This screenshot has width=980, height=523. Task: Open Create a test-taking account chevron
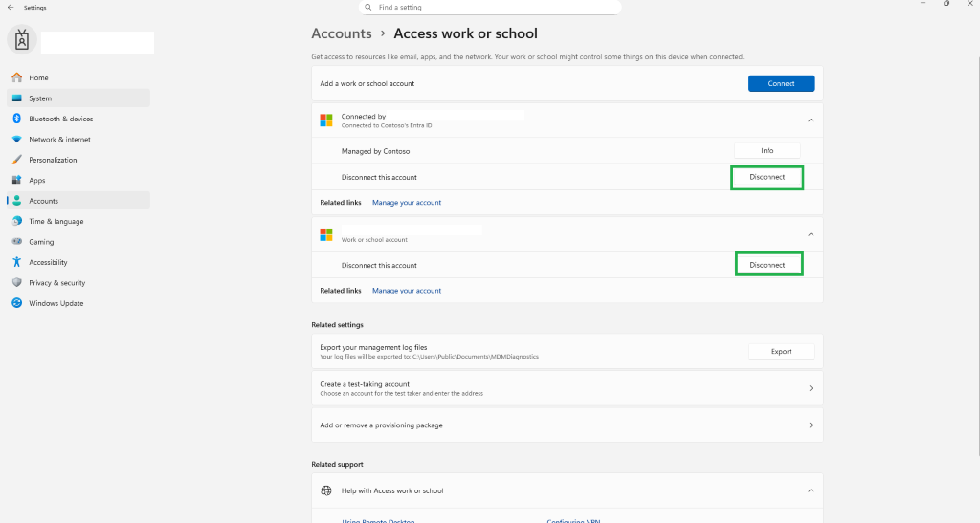pyautogui.click(x=811, y=388)
